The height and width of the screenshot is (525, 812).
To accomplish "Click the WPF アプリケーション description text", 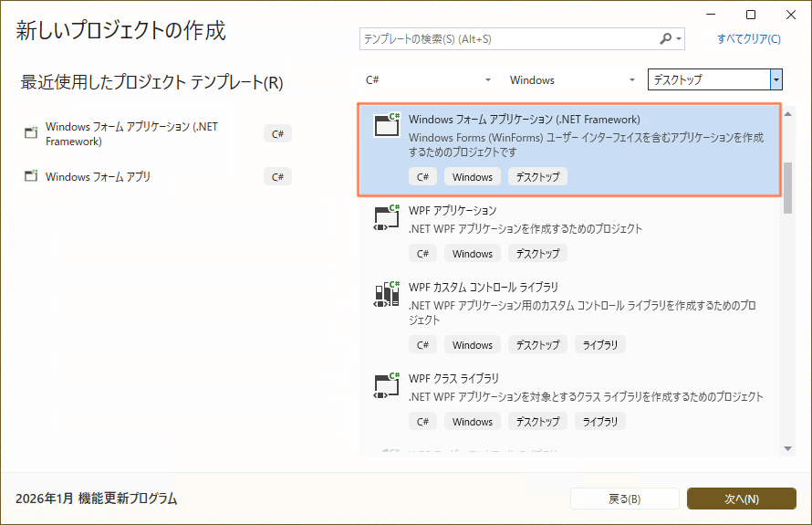I will tap(526, 228).
